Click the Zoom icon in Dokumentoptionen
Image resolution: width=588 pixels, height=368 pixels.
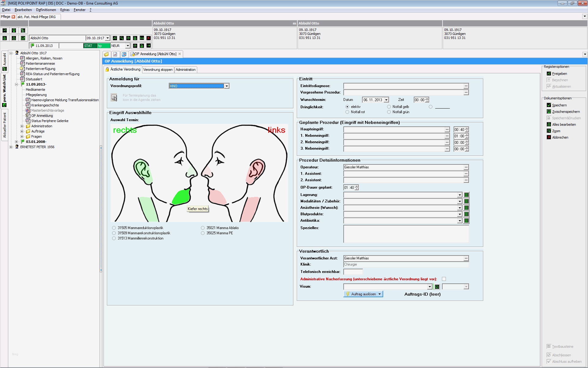(x=549, y=131)
